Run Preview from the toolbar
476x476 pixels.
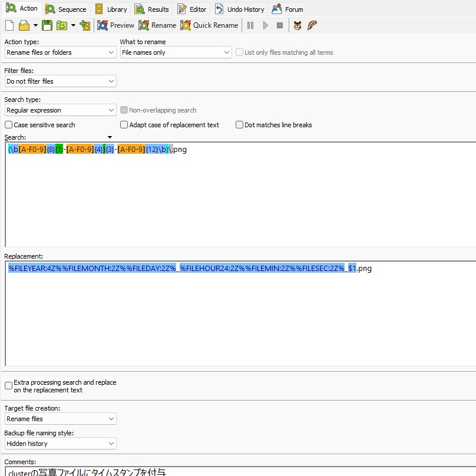point(115,25)
